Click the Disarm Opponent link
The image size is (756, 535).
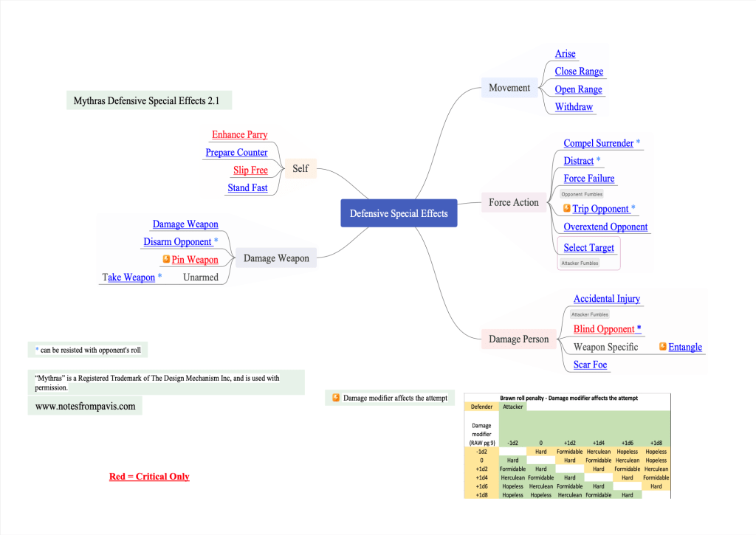coord(177,242)
